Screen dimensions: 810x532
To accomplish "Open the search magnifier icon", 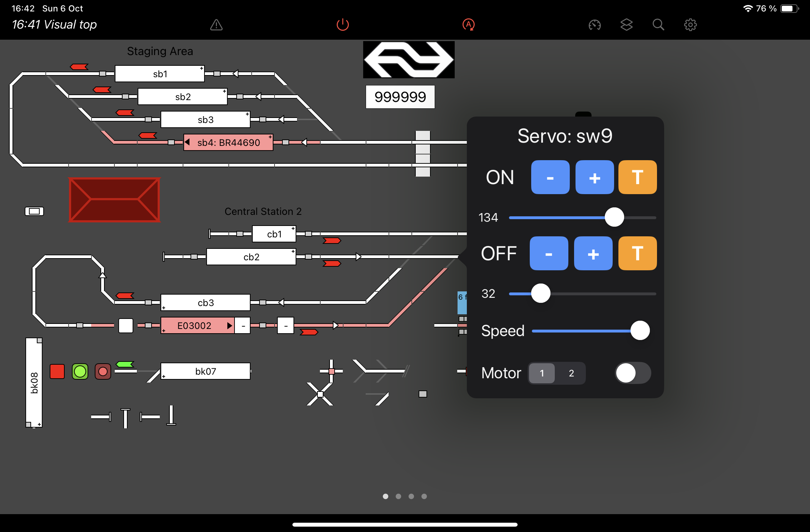I will point(658,25).
